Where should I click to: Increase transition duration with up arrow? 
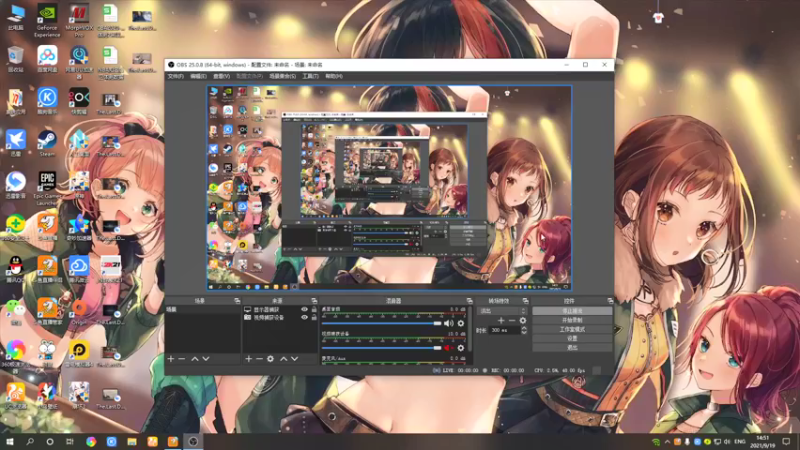tap(524, 328)
